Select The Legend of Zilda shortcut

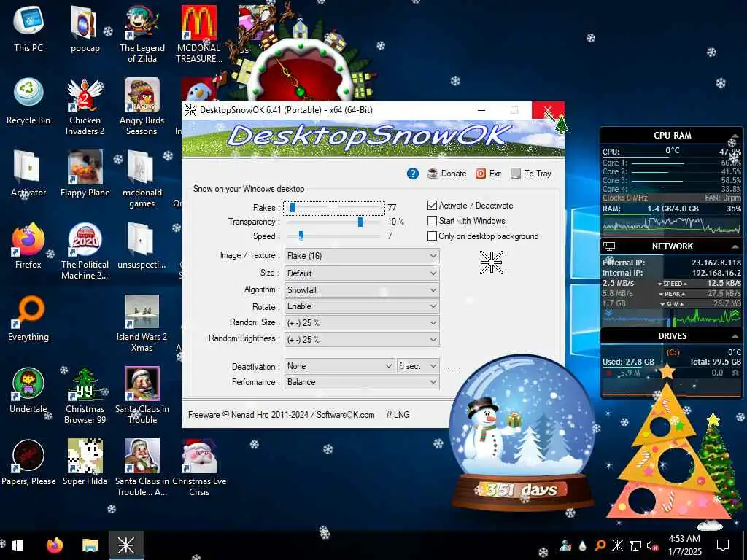point(142,34)
